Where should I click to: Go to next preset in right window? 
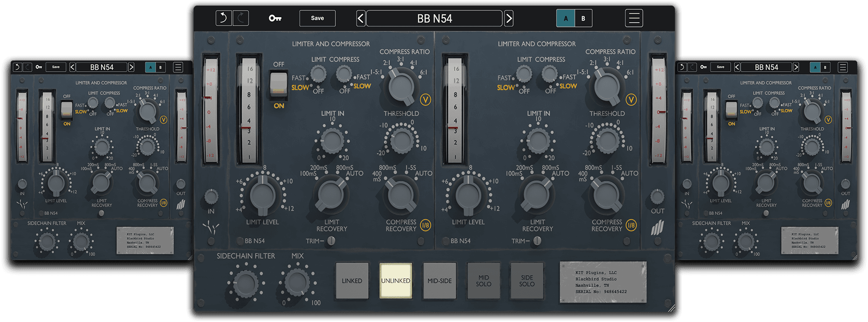click(796, 67)
